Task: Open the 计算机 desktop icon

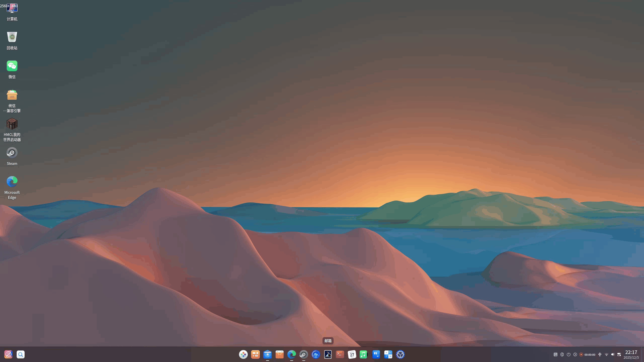Action: point(12,8)
